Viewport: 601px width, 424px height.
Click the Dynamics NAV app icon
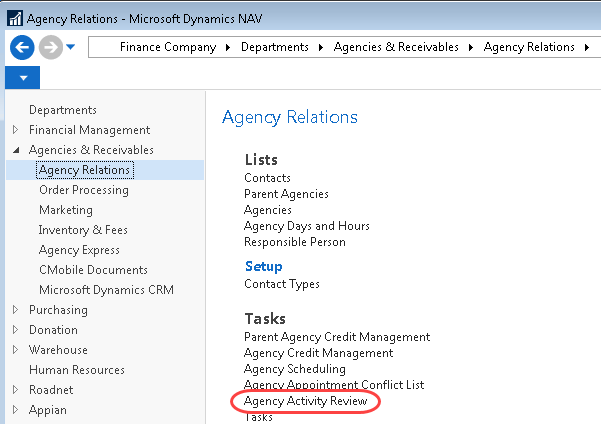point(13,14)
